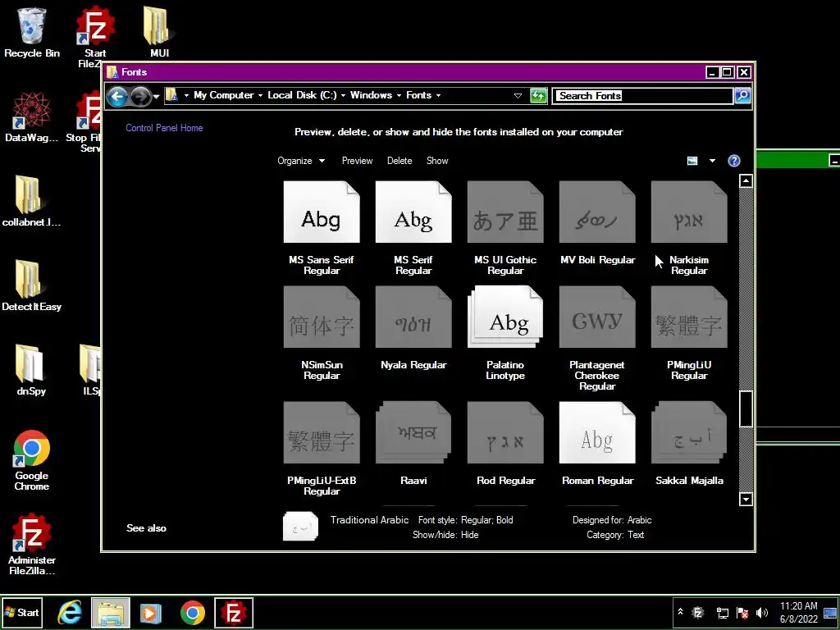
Task: Click the FileZilla taskbar button
Action: pos(234,612)
